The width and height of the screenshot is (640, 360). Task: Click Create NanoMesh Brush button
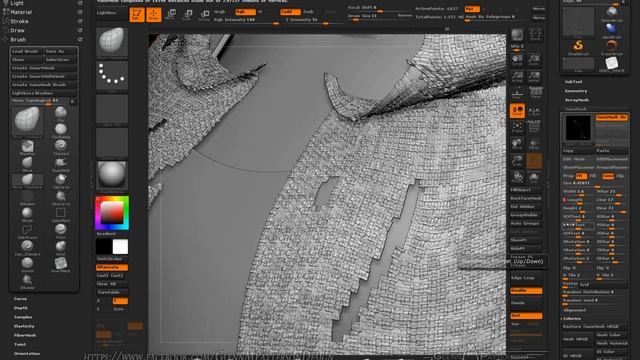click(44, 84)
